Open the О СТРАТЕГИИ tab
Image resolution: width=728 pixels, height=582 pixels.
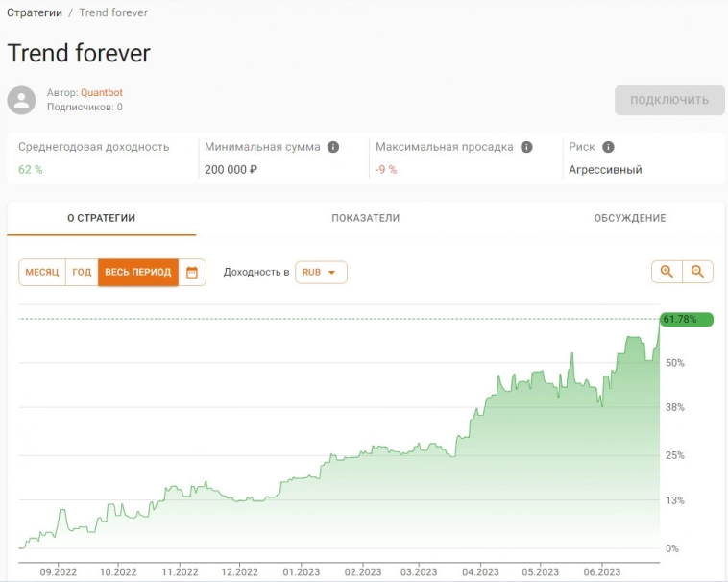tap(101, 218)
